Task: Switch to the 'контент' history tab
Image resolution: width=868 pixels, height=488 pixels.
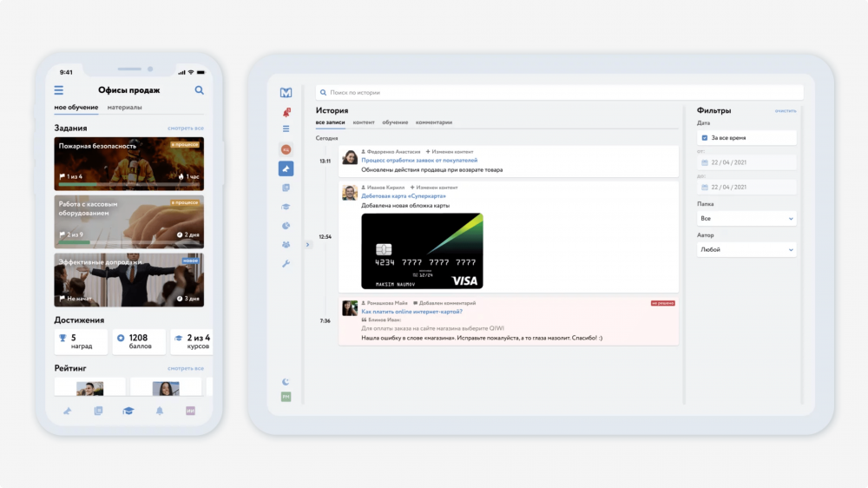Action: [364, 122]
